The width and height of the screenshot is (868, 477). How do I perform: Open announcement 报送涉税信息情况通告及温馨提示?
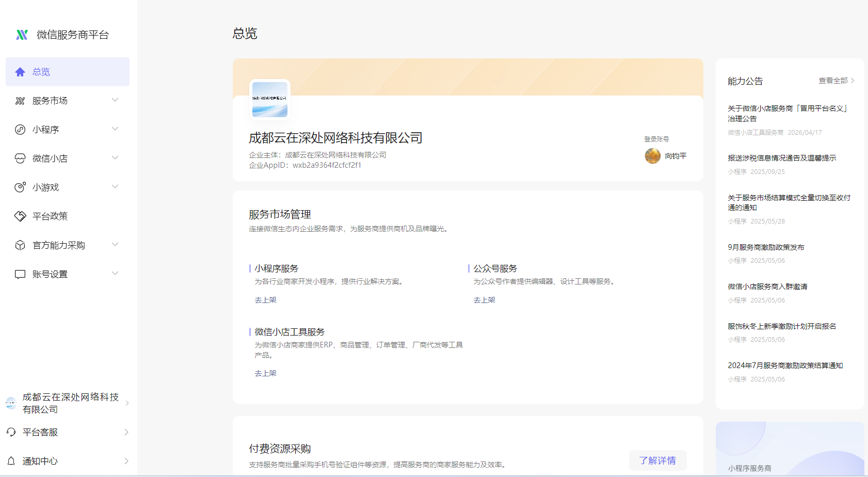tap(782, 158)
